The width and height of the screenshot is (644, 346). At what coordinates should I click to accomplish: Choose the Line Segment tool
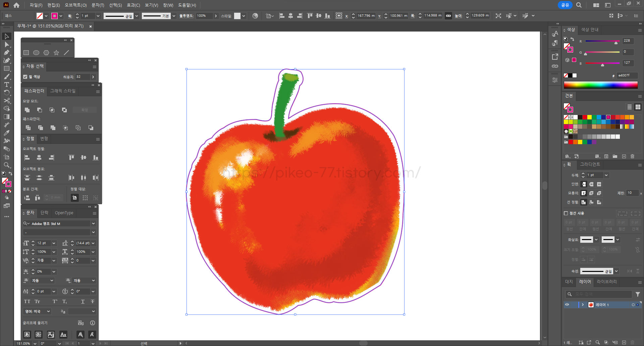pos(66,53)
